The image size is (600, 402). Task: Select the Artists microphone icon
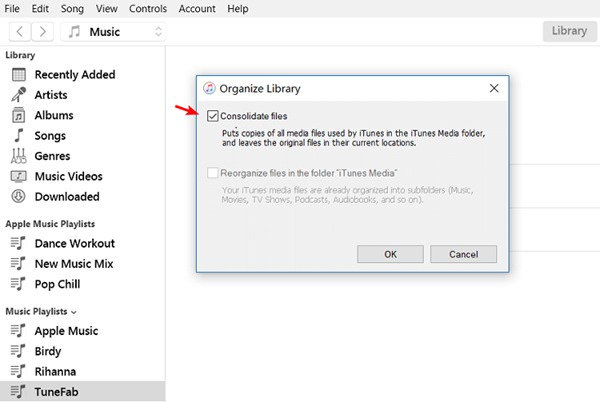[18, 95]
